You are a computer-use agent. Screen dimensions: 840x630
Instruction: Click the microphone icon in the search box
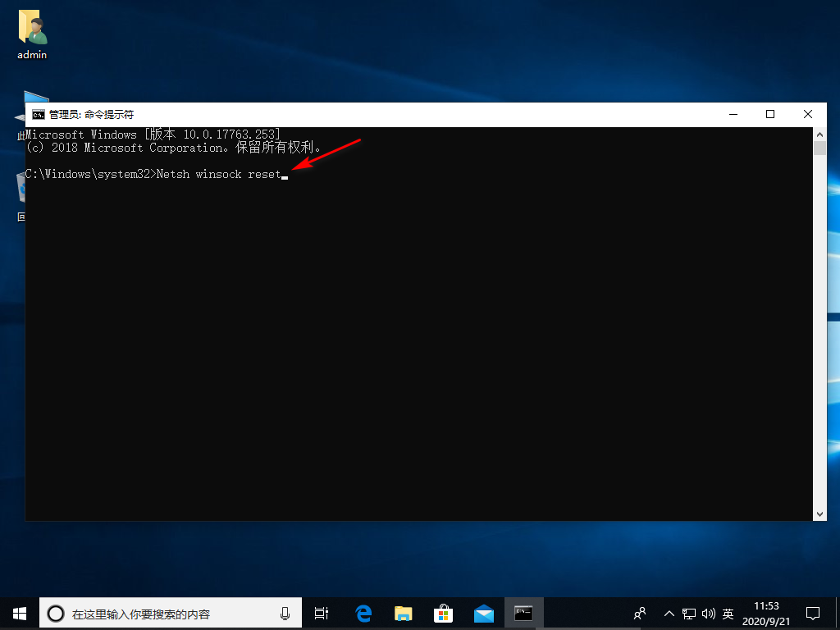coord(285,613)
